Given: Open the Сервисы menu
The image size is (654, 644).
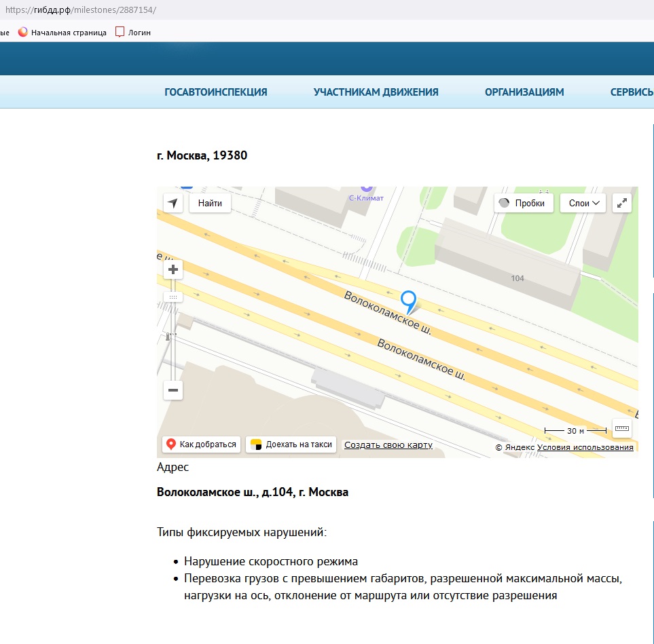Looking at the screenshot, I should click(631, 92).
